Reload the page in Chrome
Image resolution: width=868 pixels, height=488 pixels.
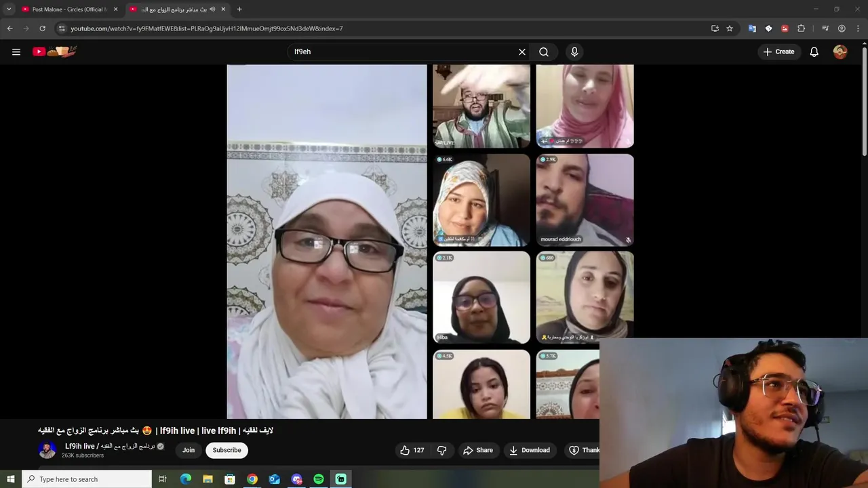[42, 28]
